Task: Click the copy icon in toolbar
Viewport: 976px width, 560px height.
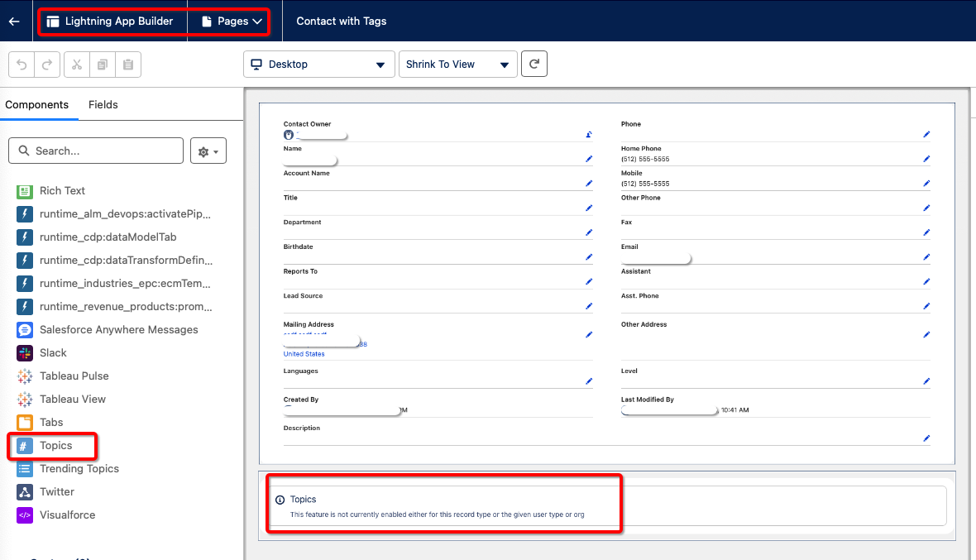Action: pos(102,65)
